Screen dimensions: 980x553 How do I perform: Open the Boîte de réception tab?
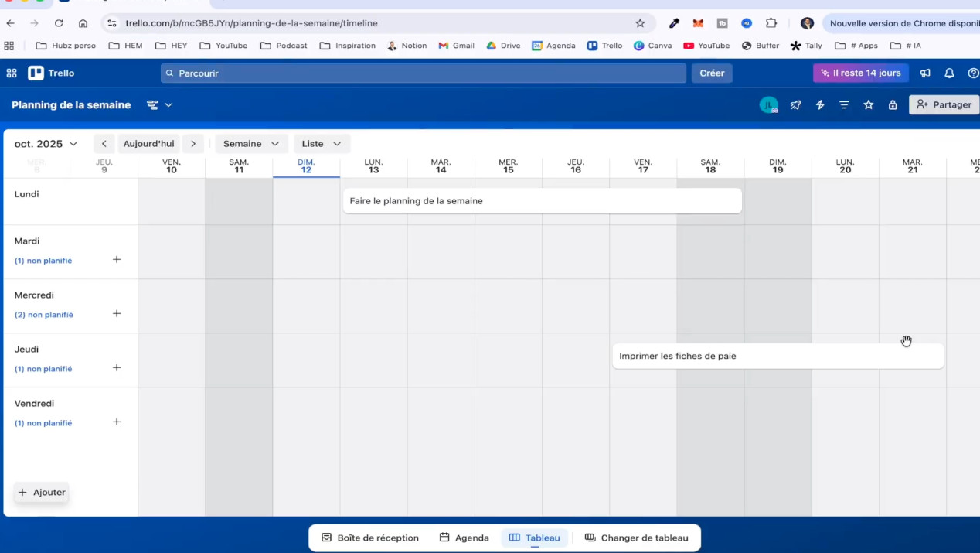(x=370, y=538)
